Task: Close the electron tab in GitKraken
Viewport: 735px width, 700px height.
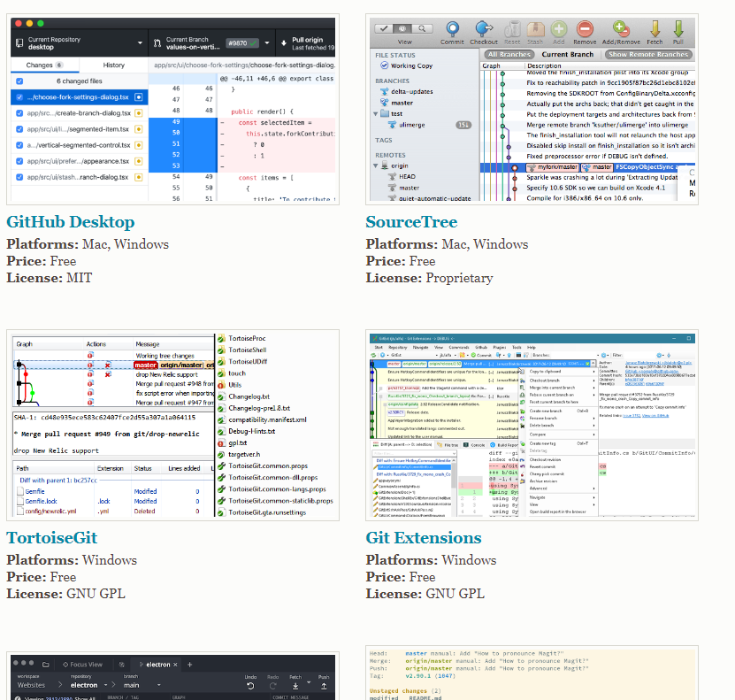Action: pos(175,665)
